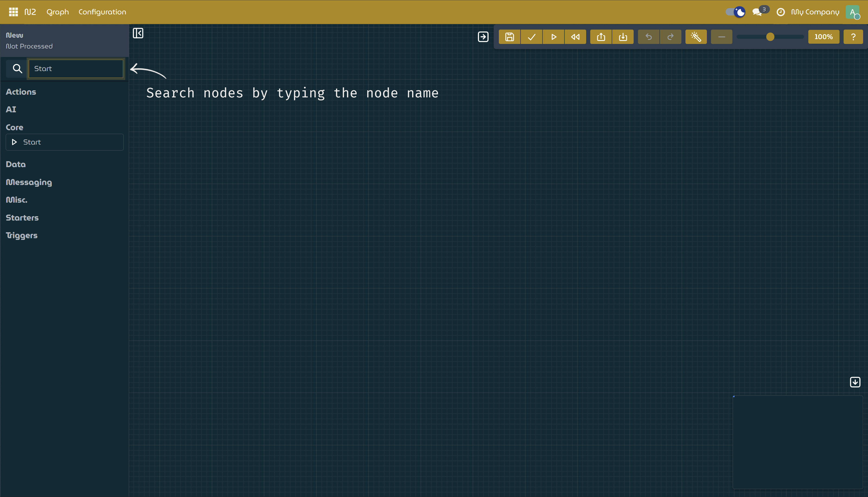
Task: Toggle dark mode in the top bar
Action: 735,12
